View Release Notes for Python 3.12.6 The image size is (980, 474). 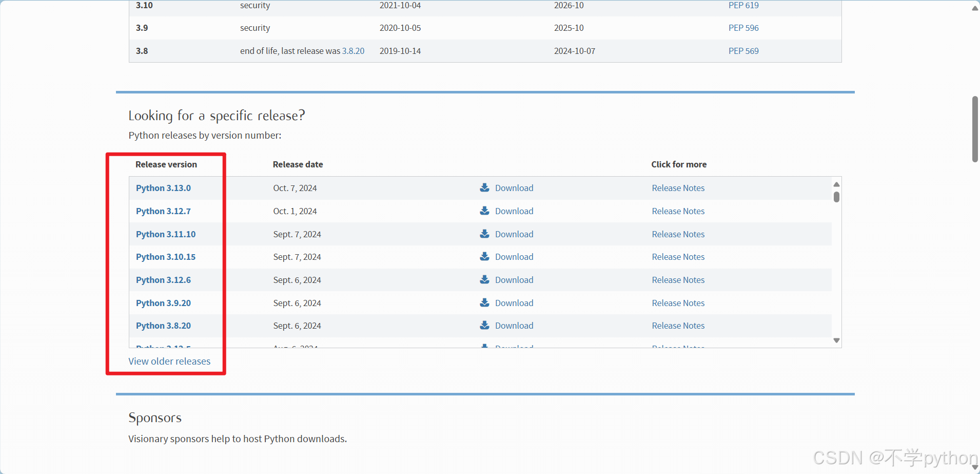click(678, 280)
